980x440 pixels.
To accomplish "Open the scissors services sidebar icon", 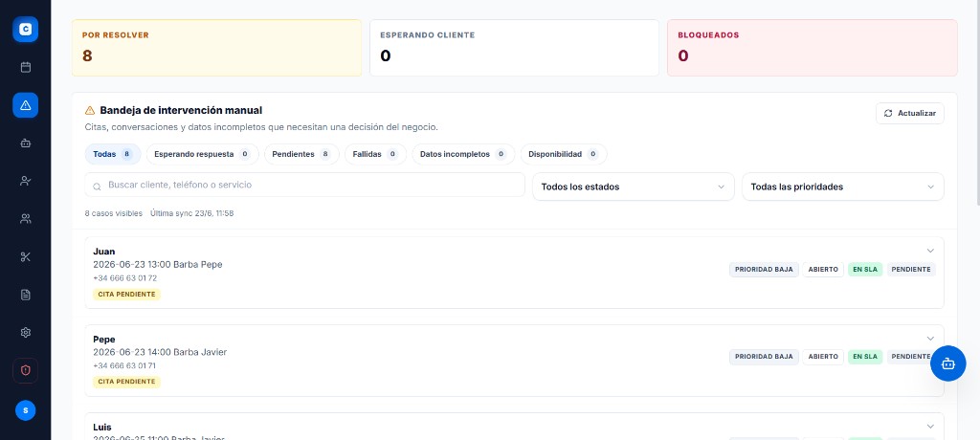I will pos(25,257).
